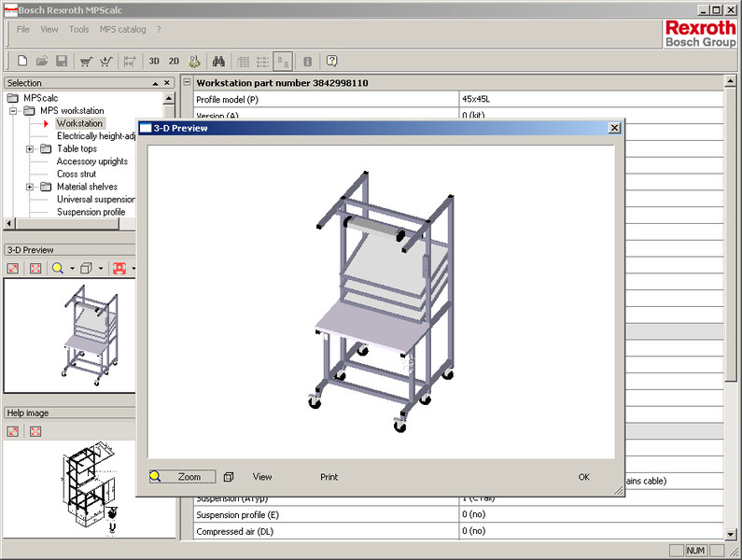Click the dimensions icon in main toolbar
Viewport: 742px width, 560px height.
(x=130, y=62)
